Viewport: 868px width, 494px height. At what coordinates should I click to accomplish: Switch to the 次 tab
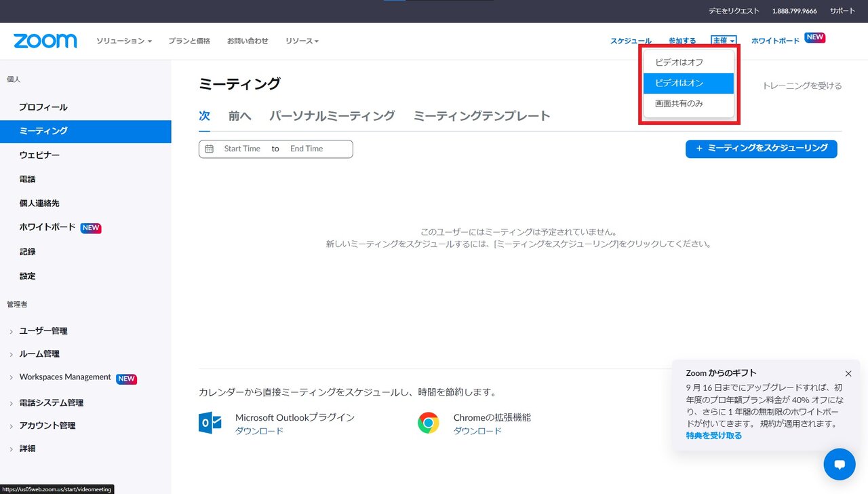coord(204,116)
